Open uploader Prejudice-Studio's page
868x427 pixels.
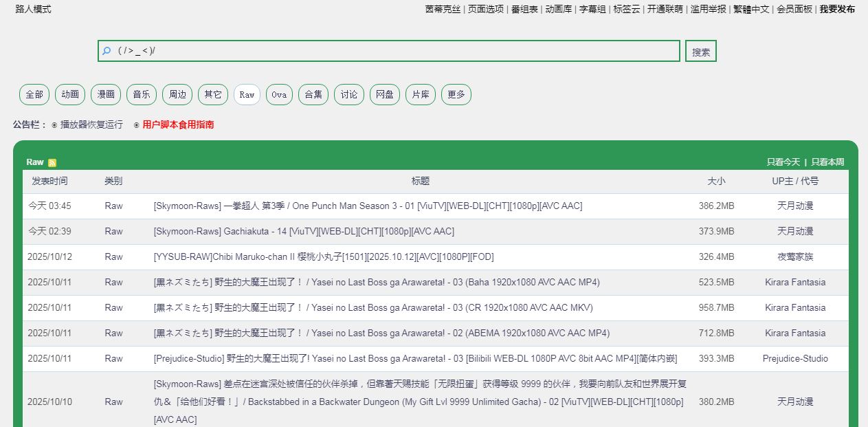tap(795, 358)
